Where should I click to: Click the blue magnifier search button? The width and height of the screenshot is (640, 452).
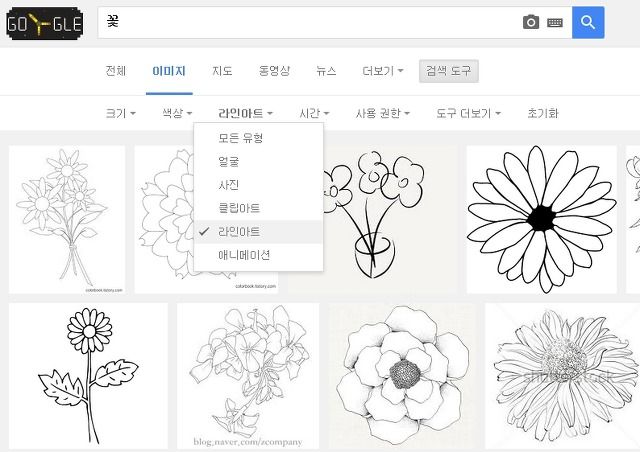pyautogui.click(x=588, y=22)
